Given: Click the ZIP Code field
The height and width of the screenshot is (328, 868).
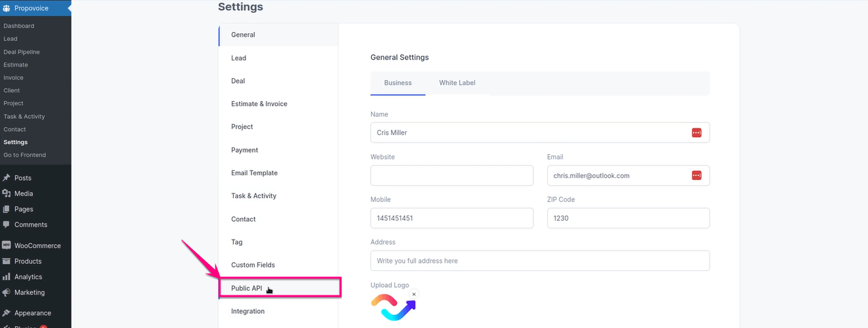Looking at the screenshot, I should click(x=628, y=218).
